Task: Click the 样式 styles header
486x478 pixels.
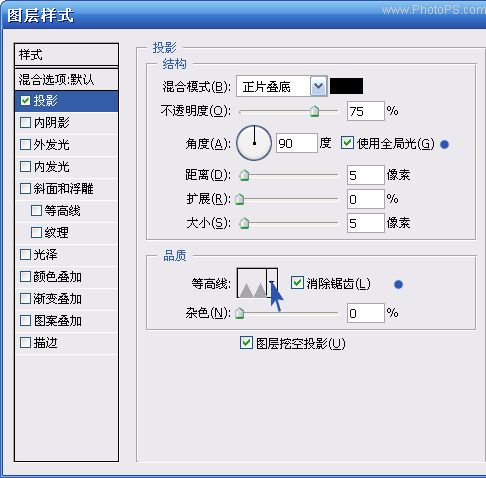Action: tap(67, 55)
